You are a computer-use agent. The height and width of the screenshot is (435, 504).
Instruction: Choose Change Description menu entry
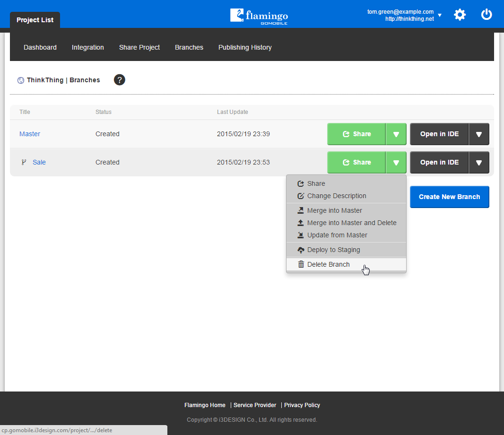346,196
